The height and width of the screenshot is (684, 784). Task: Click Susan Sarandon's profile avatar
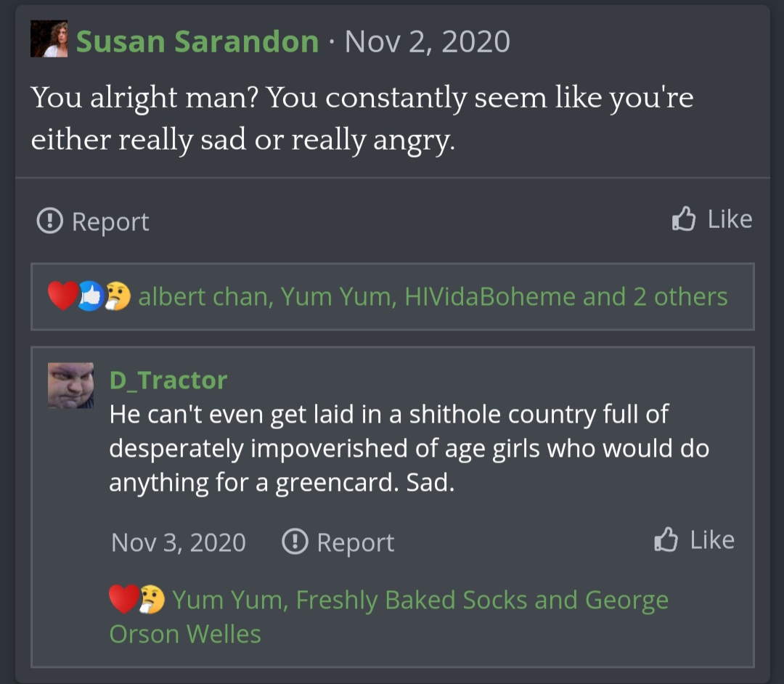point(49,39)
